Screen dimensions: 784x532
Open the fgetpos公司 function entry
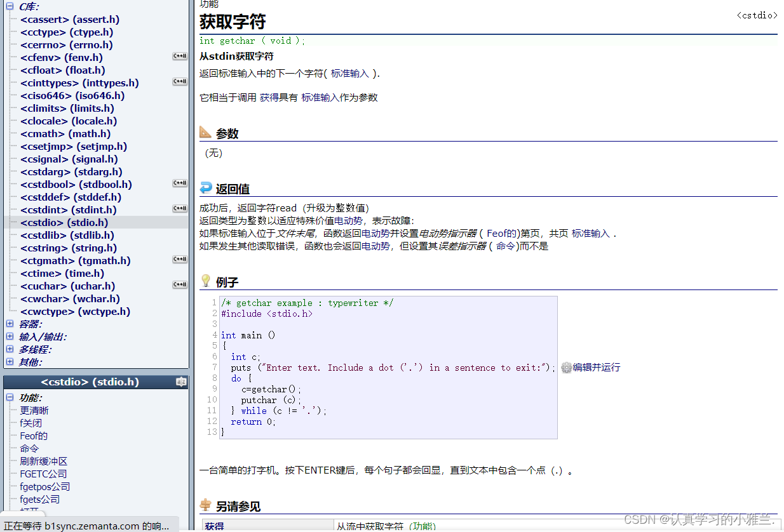(45, 487)
